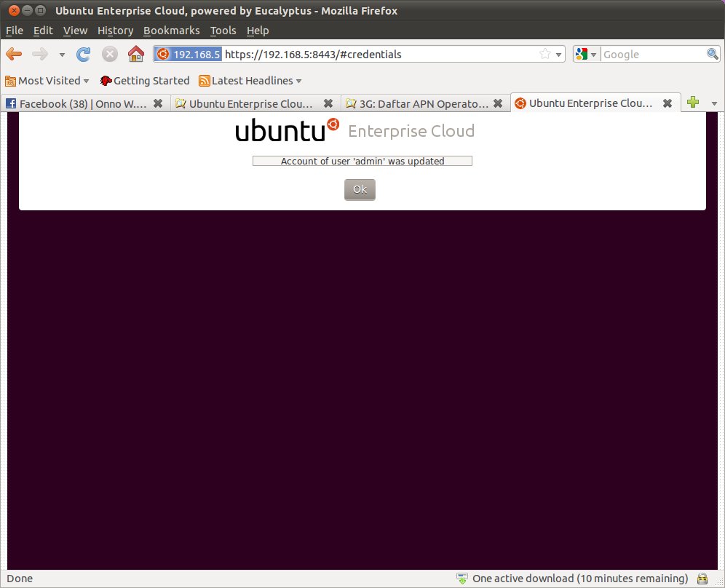Image resolution: width=725 pixels, height=588 pixels.
Task: Click the Stop loading icon
Action: pyautogui.click(x=109, y=54)
